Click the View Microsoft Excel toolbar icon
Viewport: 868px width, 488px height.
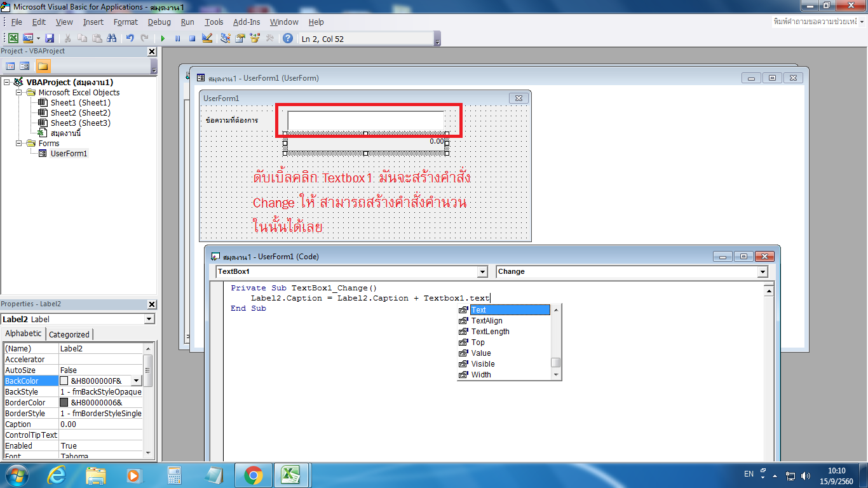click(13, 39)
